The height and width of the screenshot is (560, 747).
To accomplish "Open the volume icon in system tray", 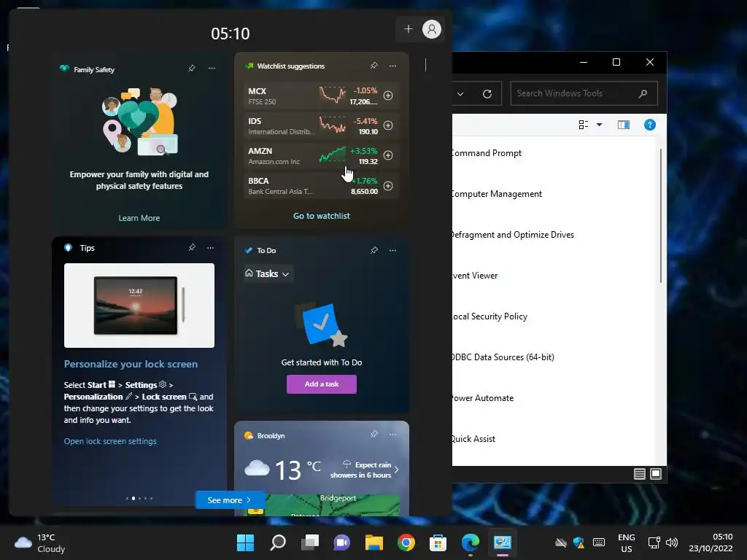I will coord(672,542).
